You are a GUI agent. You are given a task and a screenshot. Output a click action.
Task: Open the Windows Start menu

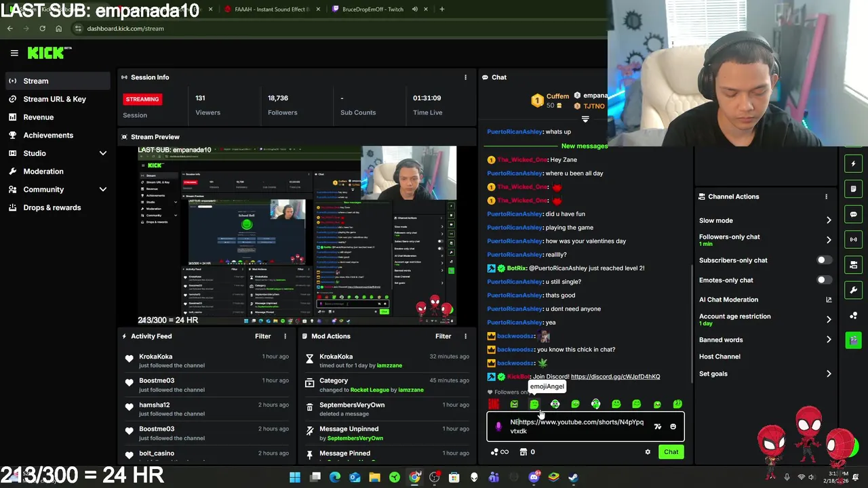coord(295,478)
